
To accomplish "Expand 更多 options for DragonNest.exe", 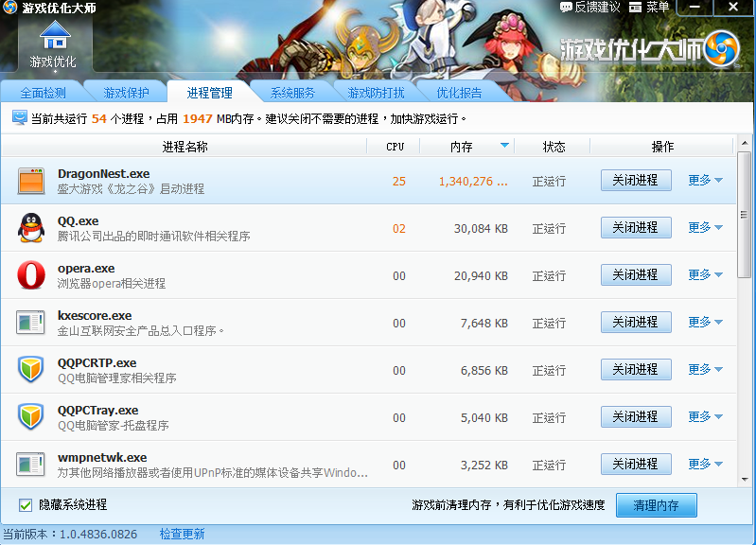I will pos(705,181).
